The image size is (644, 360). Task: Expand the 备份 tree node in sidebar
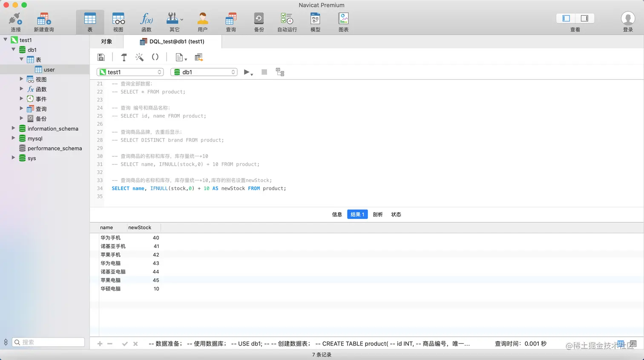(x=22, y=118)
